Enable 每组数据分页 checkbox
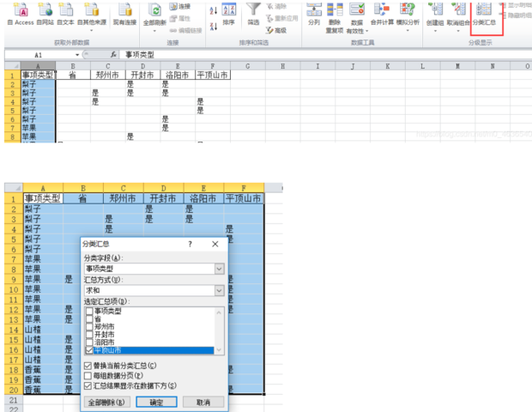This screenshot has height=412, width=532. 88,376
